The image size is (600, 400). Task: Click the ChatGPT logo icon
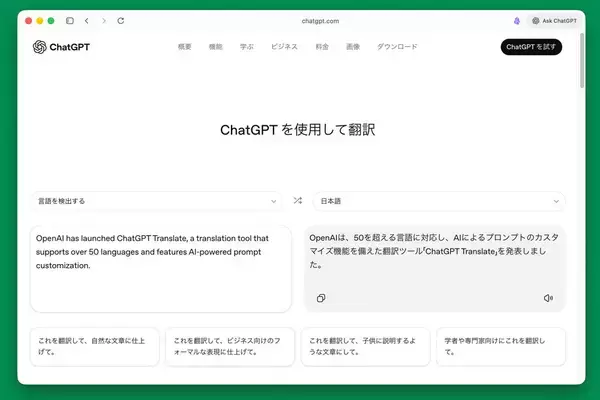pyautogui.click(x=39, y=47)
